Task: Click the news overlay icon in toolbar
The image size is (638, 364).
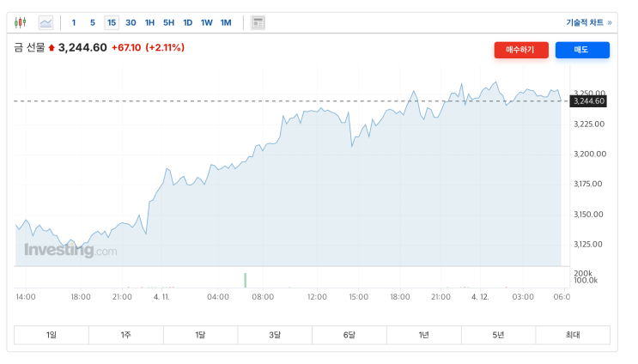Action: (x=258, y=22)
